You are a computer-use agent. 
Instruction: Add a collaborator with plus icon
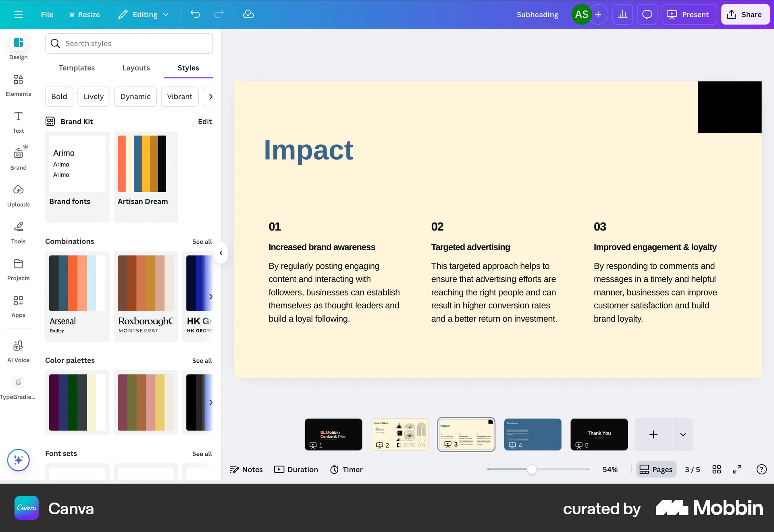click(599, 15)
